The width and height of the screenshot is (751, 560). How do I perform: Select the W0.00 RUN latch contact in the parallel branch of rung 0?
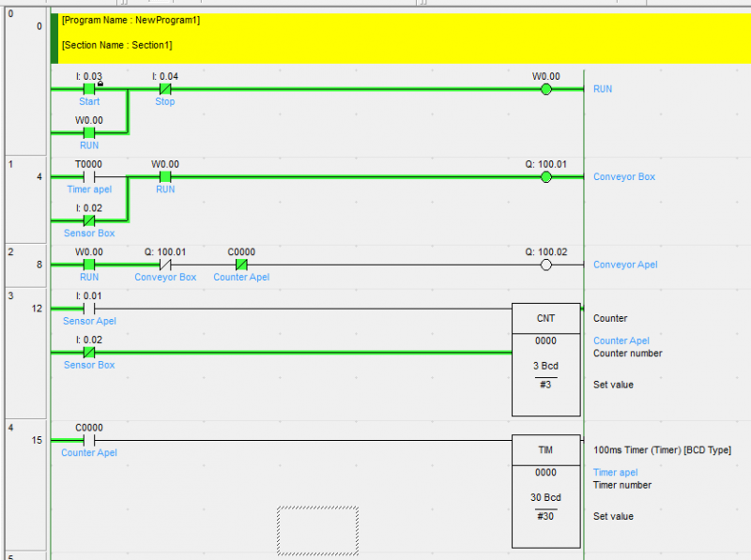89,133
